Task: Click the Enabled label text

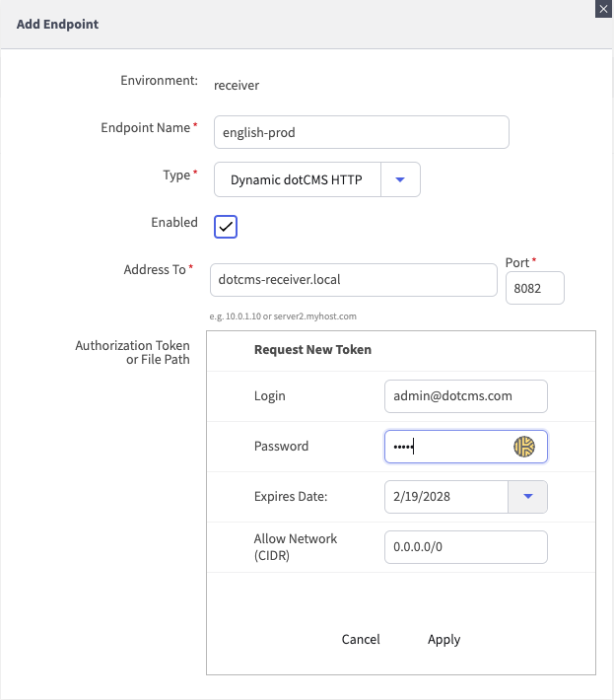Action: click(x=173, y=223)
